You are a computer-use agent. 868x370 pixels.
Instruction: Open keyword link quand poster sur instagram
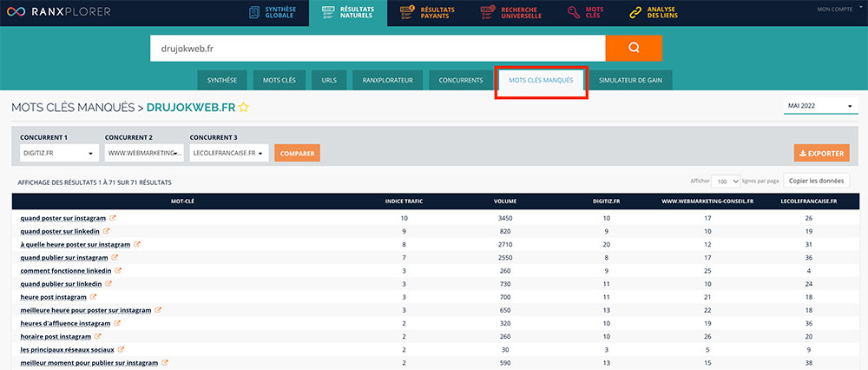[x=62, y=218]
